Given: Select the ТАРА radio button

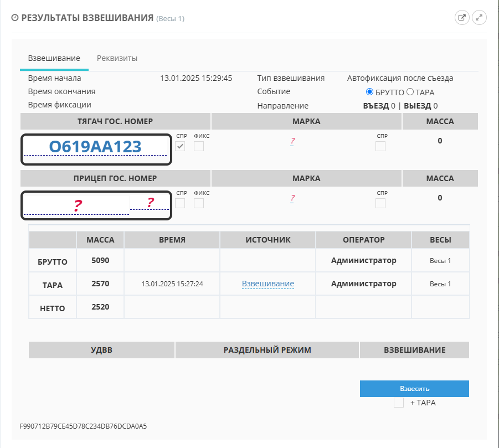Looking at the screenshot, I should (x=410, y=92).
